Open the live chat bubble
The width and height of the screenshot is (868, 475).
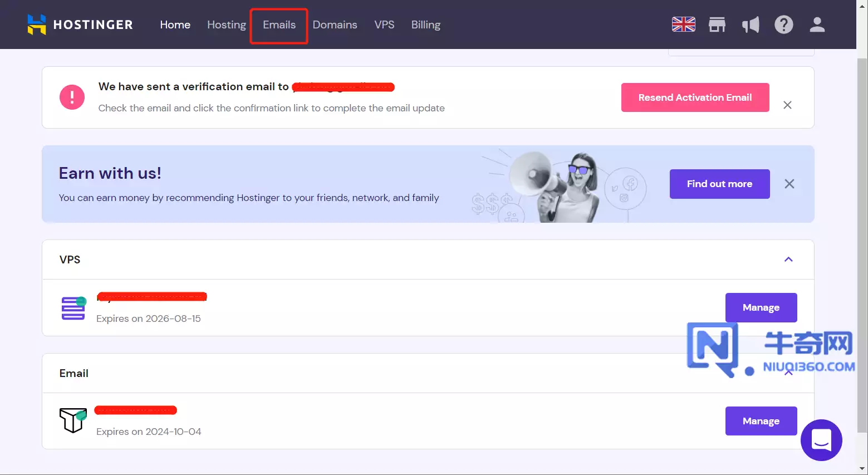(821, 440)
